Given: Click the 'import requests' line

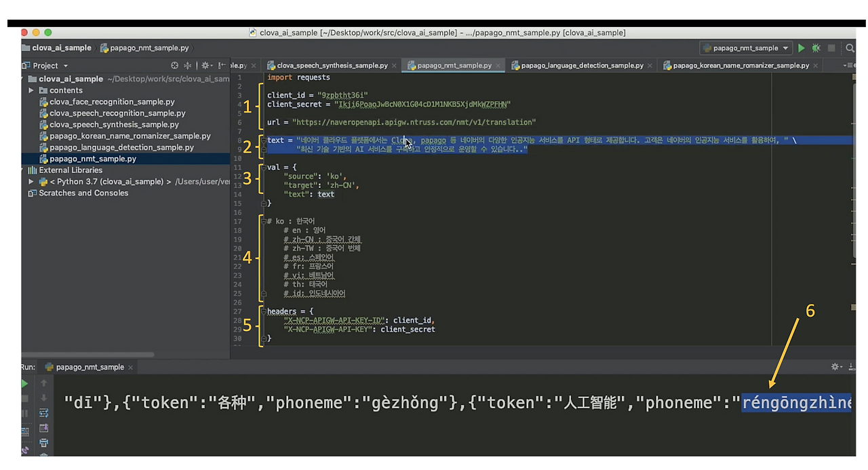Looking at the screenshot, I should click(x=298, y=77).
